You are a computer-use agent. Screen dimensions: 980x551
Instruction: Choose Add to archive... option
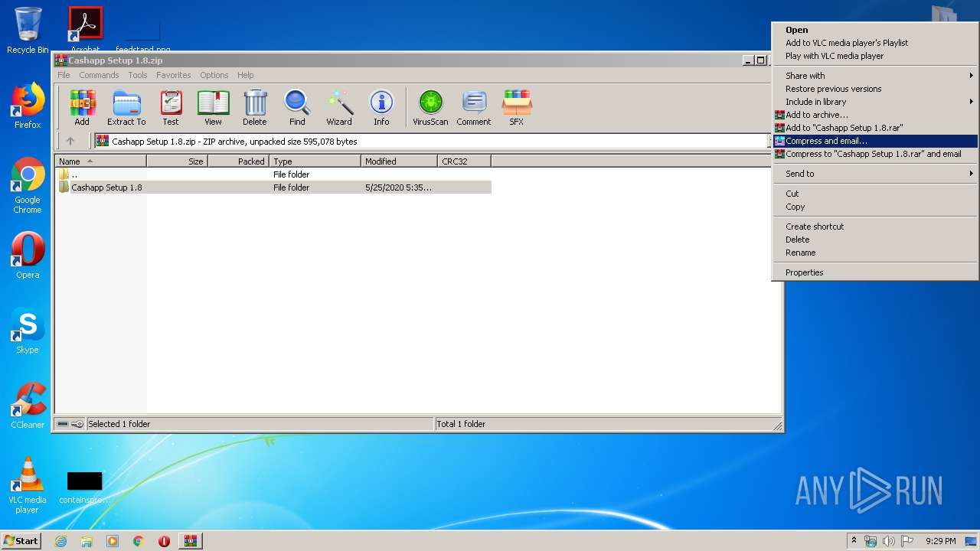click(x=874, y=115)
